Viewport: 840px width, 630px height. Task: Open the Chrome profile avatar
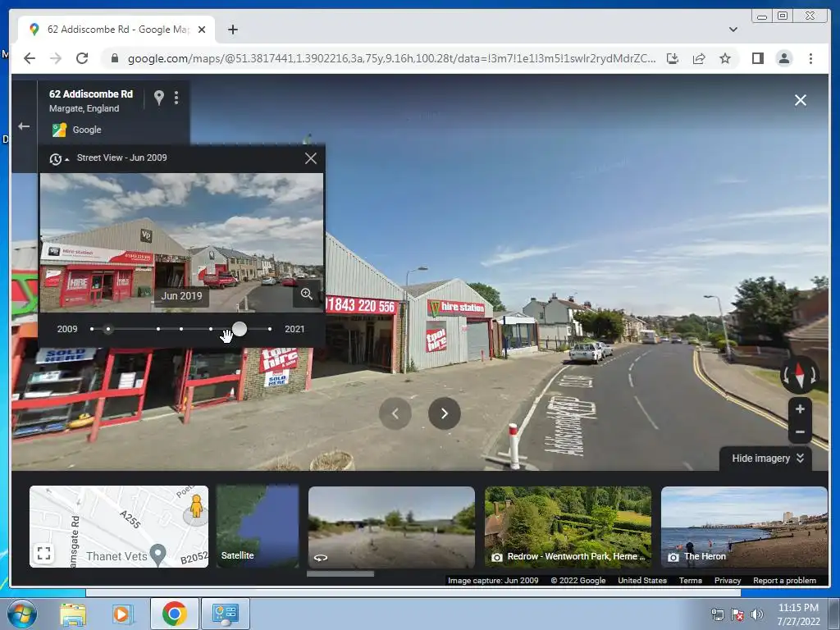click(x=783, y=58)
